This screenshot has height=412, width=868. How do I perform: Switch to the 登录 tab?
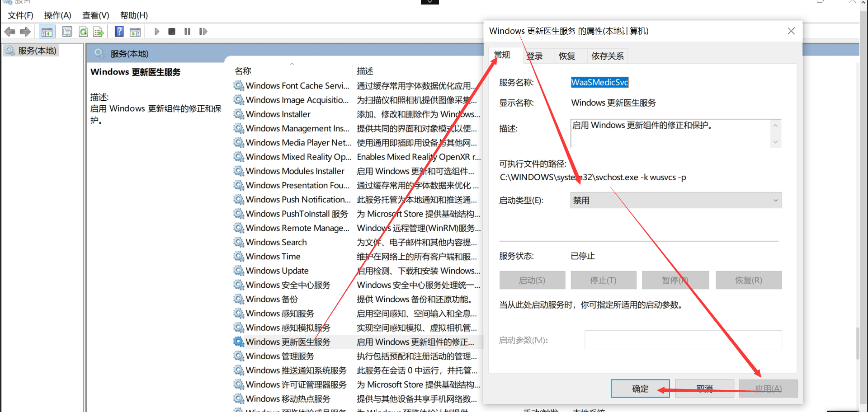click(534, 55)
